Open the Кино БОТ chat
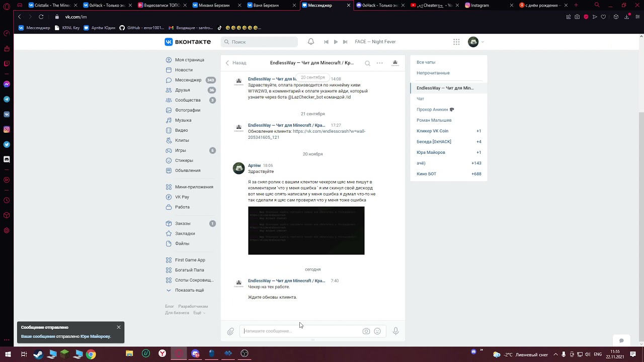 coord(449,174)
